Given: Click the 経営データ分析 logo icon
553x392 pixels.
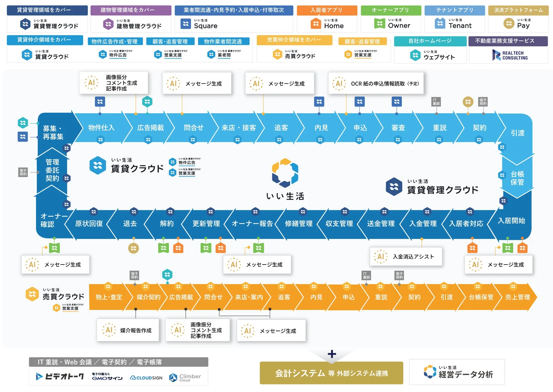Looking at the screenshot, I should tap(430, 372).
